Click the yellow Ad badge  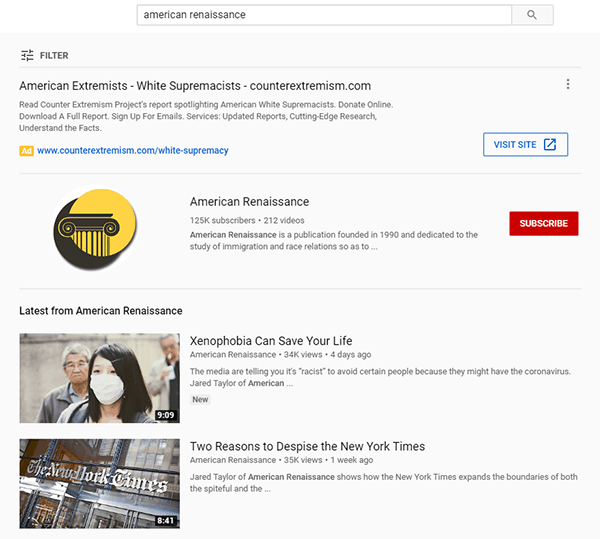27,150
